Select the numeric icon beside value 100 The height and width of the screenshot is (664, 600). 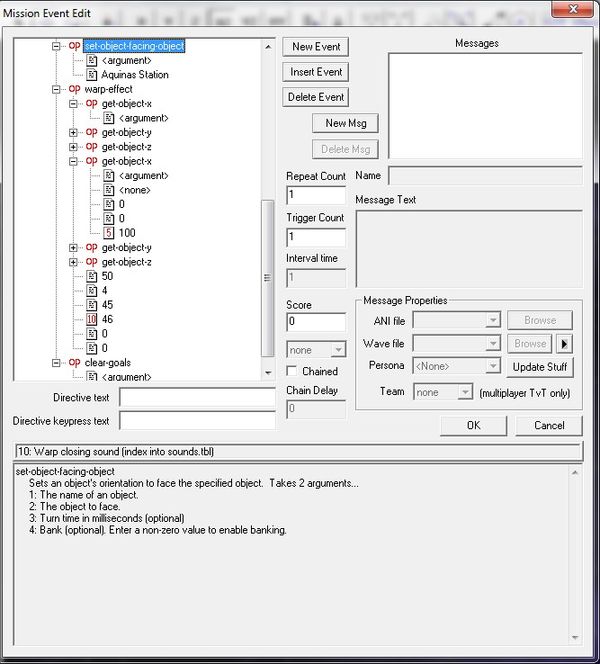click(x=109, y=233)
